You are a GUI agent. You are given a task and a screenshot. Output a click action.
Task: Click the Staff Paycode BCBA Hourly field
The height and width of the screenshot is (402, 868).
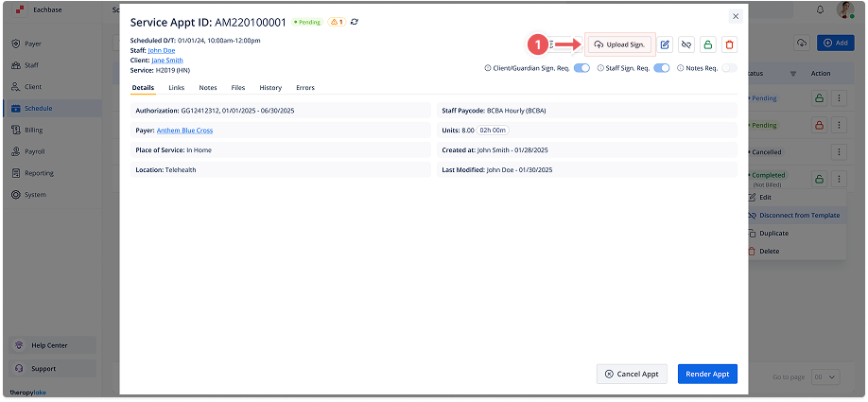click(587, 111)
